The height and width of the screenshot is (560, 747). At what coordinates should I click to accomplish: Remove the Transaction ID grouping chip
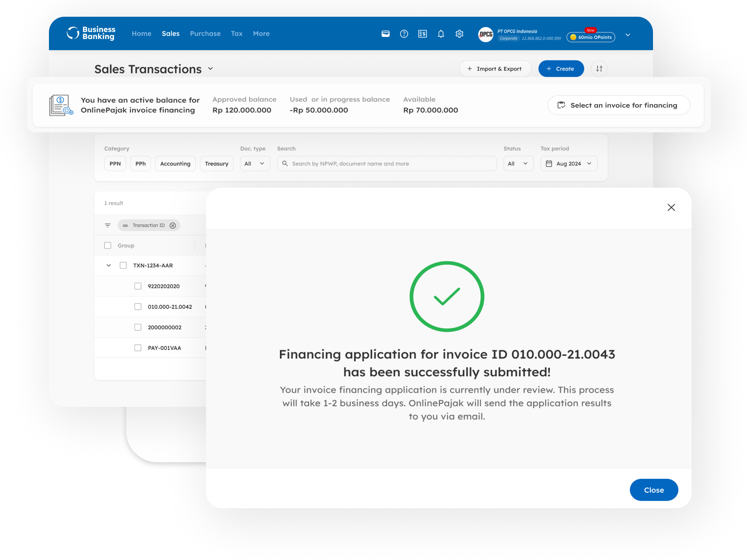tap(173, 225)
